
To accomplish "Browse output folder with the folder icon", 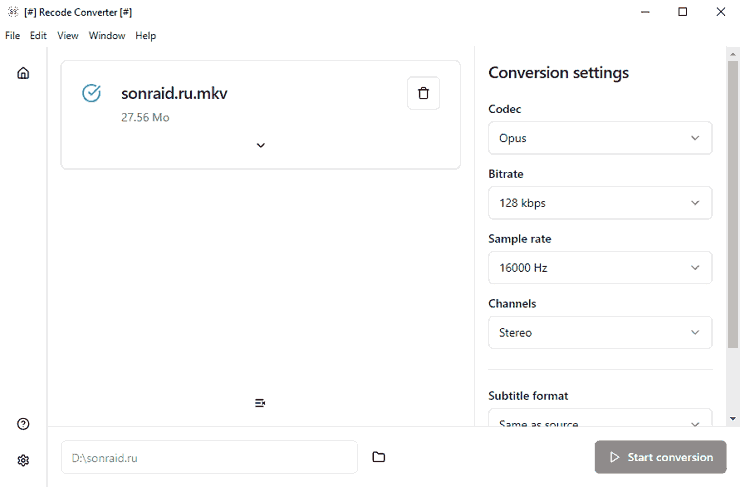I will click(378, 457).
